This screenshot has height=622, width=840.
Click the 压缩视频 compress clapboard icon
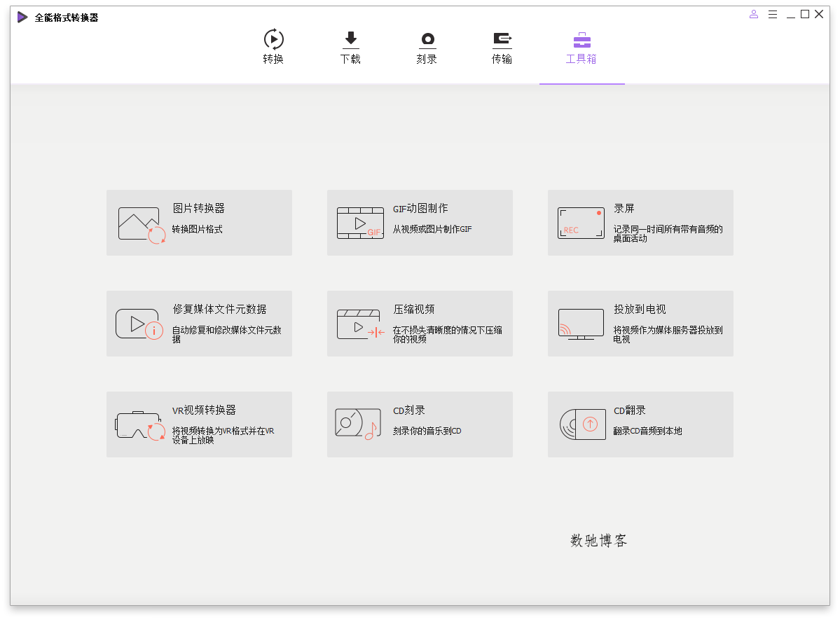point(361,324)
